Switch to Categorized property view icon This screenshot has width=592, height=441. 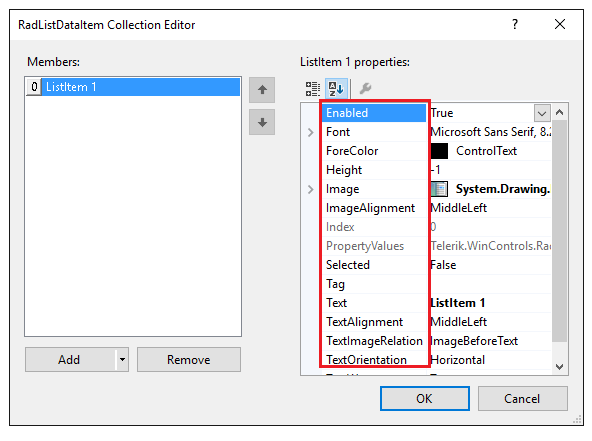click(x=313, y=89)
